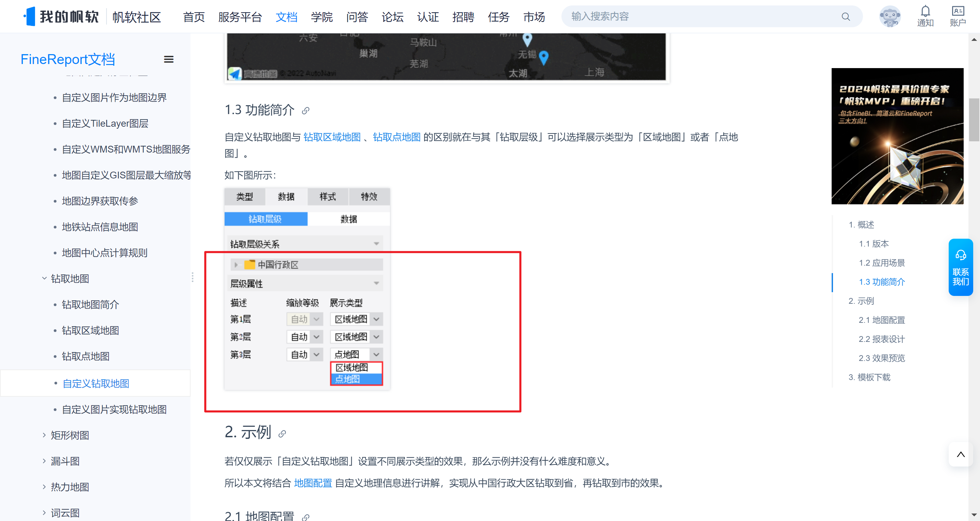Click the FineReport文档 title link

pyautogui.click(x=68, y=59)
